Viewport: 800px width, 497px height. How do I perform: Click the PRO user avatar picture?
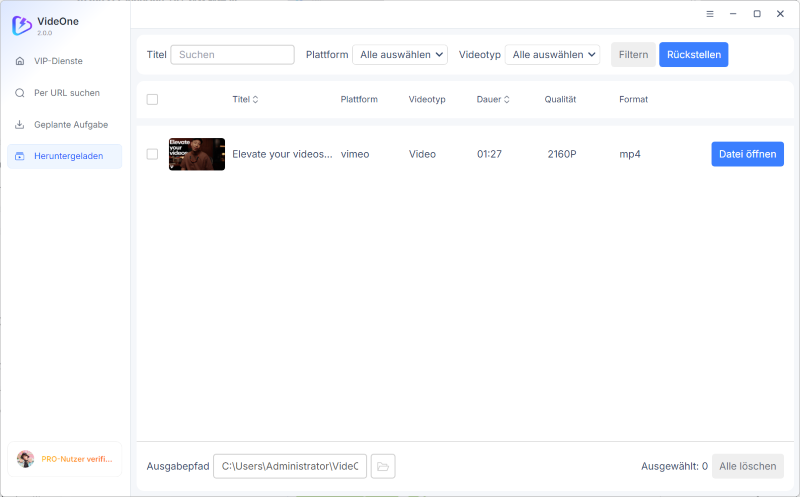click(x=26, y=459)
